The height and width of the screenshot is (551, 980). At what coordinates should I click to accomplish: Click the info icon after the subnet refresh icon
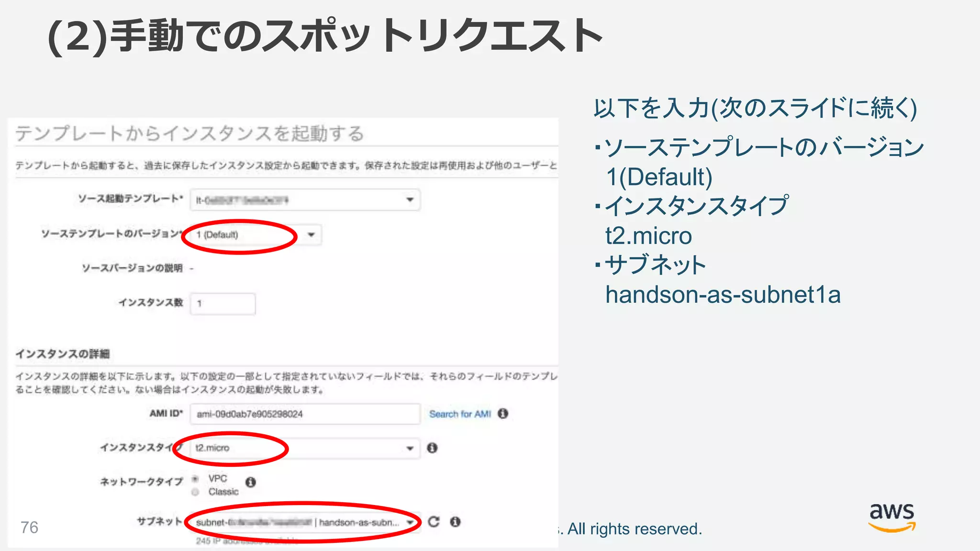pyautogui.click(x=455, y=522)
